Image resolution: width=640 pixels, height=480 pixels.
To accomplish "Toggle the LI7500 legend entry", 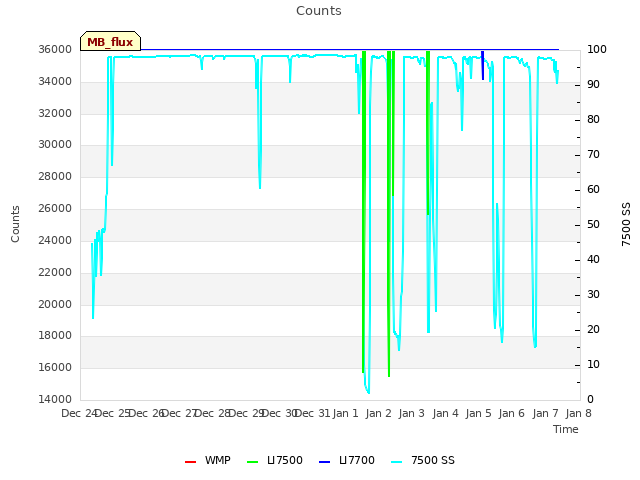I will tap(275, 460).
